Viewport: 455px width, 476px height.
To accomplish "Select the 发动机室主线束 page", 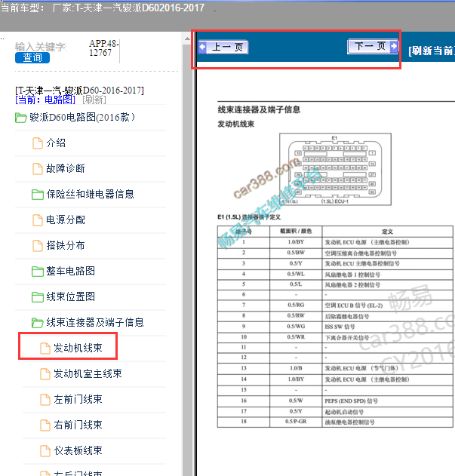I will (x=88, y=373).
